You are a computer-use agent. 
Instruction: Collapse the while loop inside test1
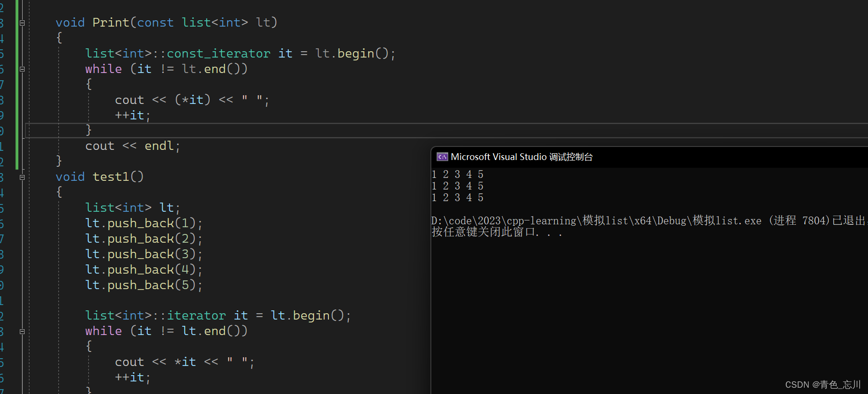coord(22,332)
